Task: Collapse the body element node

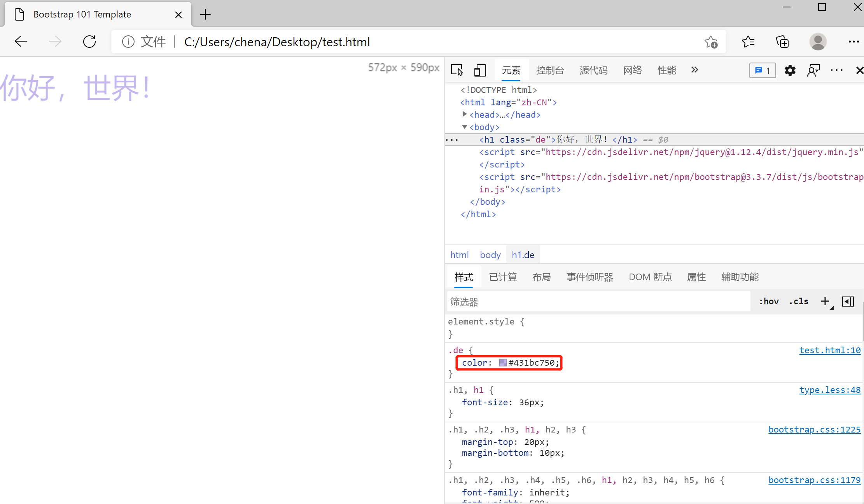Action: pyautogui.click(x=464, y=127)
